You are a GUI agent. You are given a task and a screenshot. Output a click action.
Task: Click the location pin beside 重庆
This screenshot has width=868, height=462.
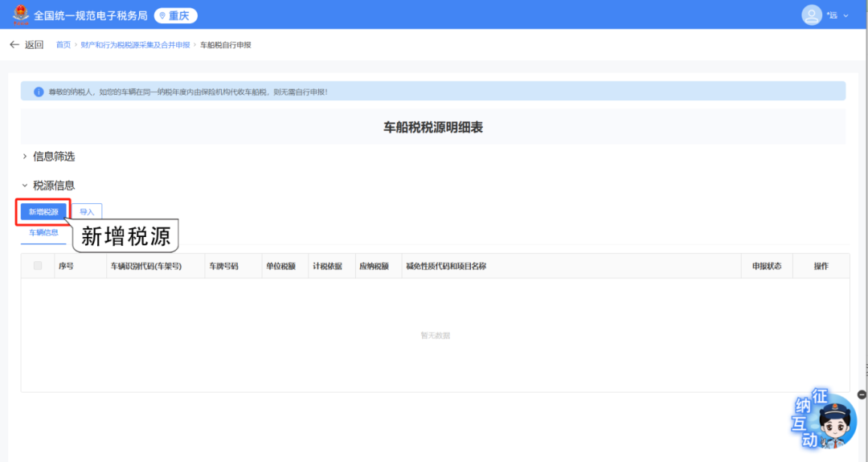(162, 16)
